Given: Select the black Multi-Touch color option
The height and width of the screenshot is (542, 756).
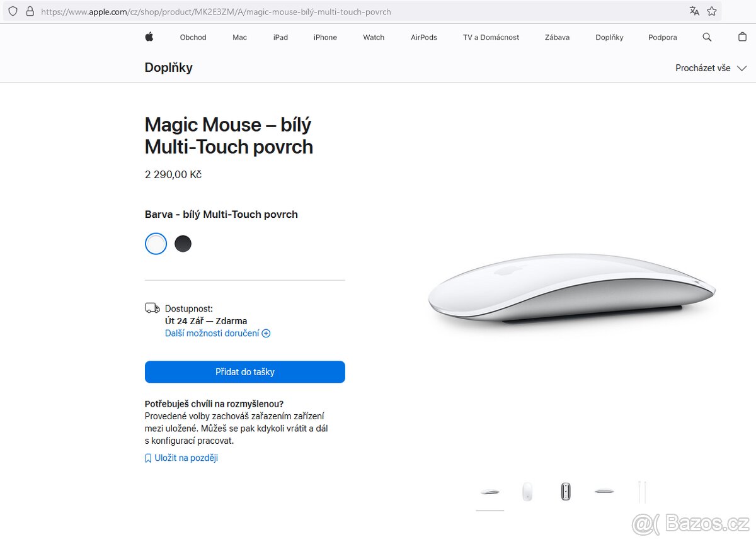Looking at the screenshot, I should coord(183,244).
